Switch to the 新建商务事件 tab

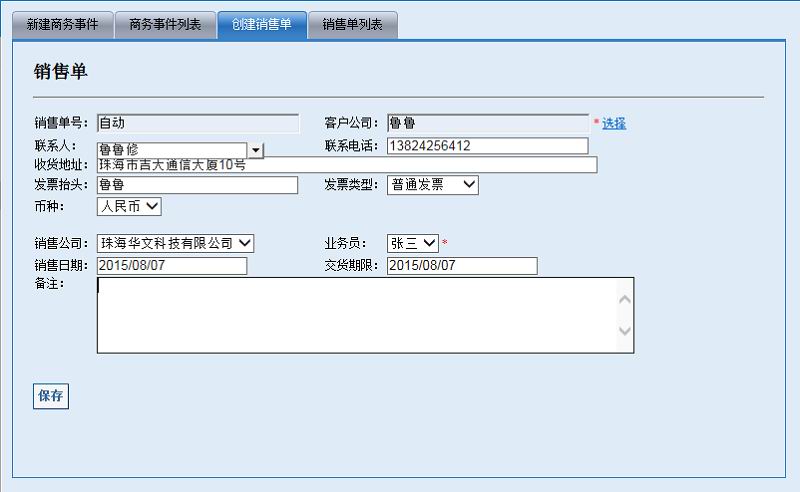63,24
